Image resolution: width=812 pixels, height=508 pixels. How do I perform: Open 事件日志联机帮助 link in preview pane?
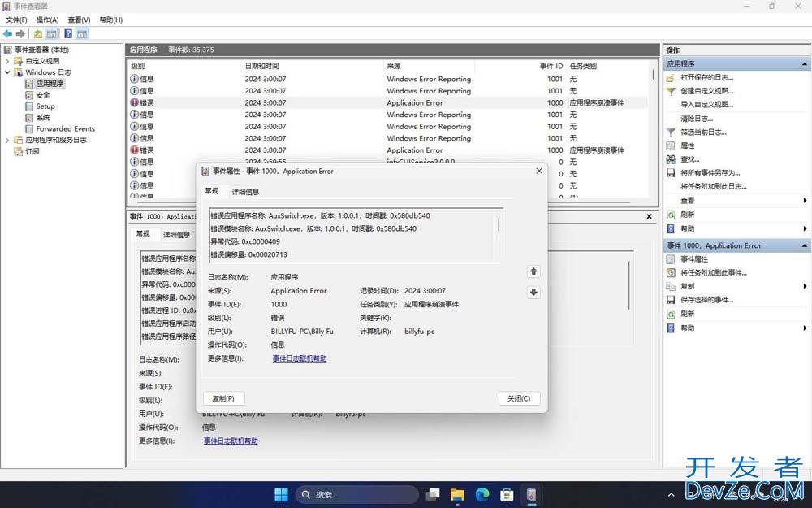coord(231,441)
